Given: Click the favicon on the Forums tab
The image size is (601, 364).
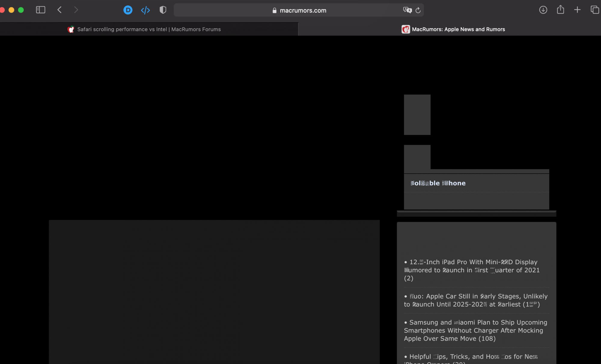Looking at the screenshot, I should (x=71, y=29).
